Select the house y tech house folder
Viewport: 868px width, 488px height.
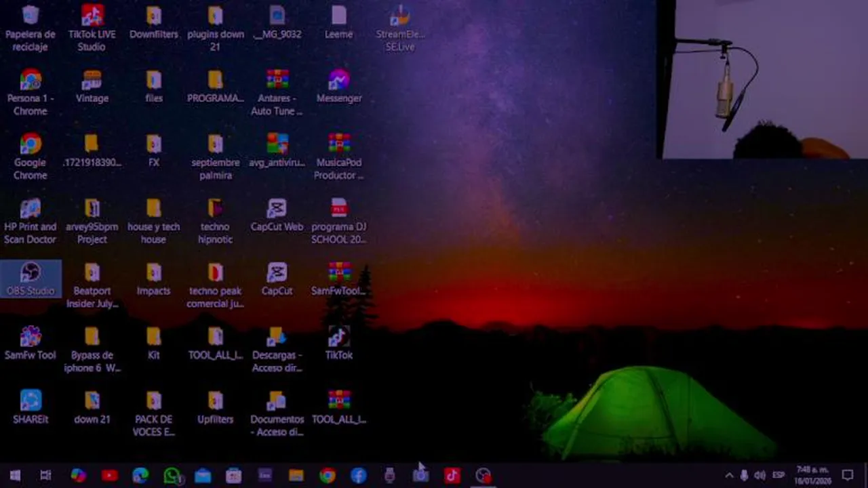coord(154,221)
